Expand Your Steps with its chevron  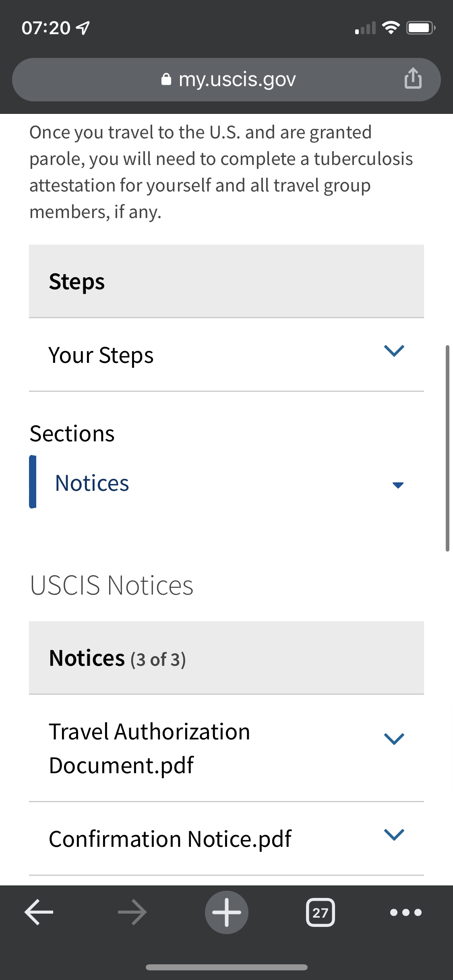[x=394, y=351]
